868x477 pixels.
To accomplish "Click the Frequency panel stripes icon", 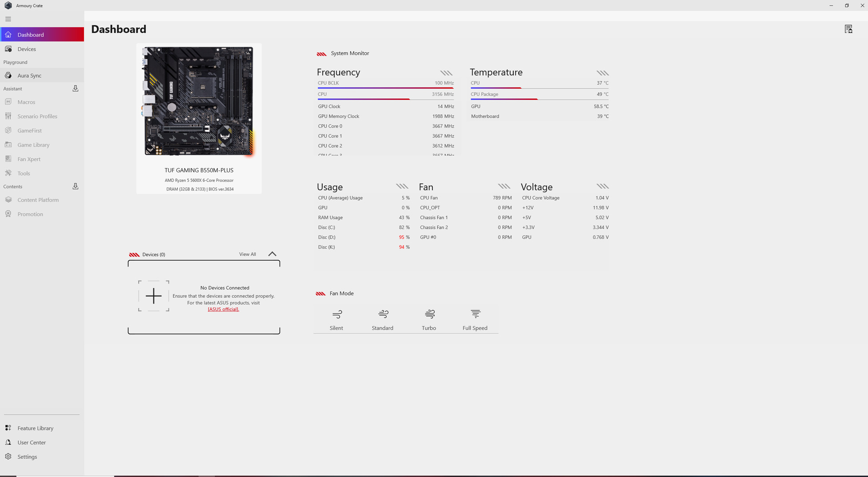I will tap(446, 73).
